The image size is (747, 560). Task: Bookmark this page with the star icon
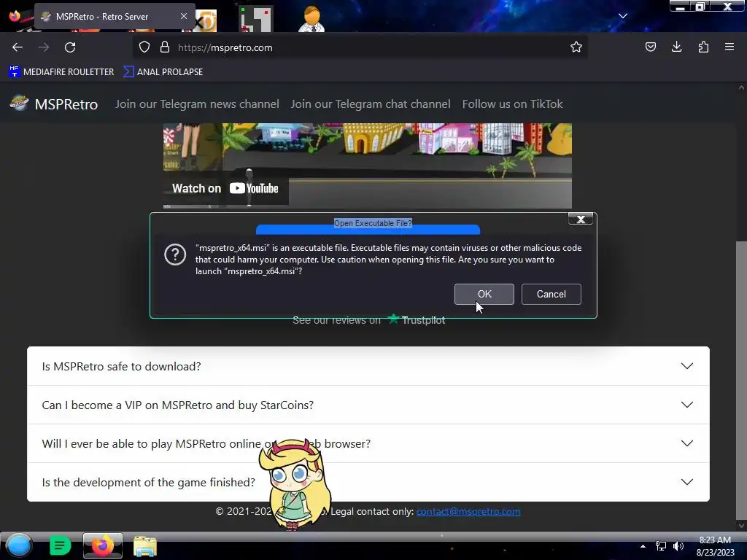[x=576, y=47]
